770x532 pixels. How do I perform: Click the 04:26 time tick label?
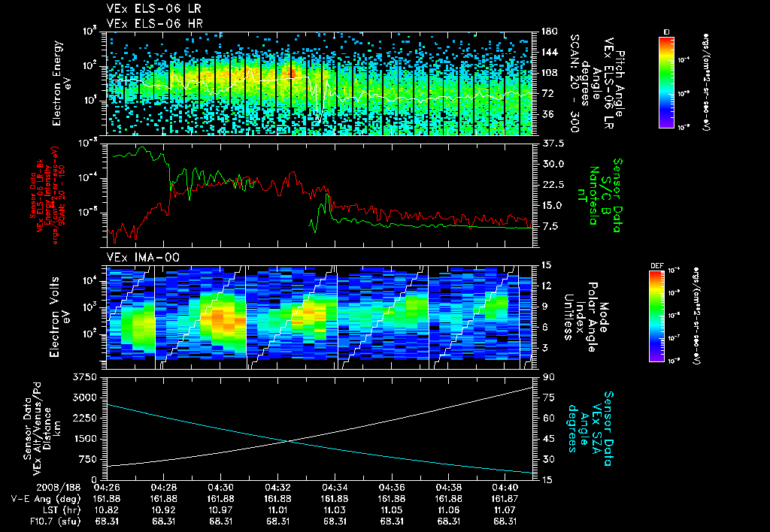click(x=107, y=488)
